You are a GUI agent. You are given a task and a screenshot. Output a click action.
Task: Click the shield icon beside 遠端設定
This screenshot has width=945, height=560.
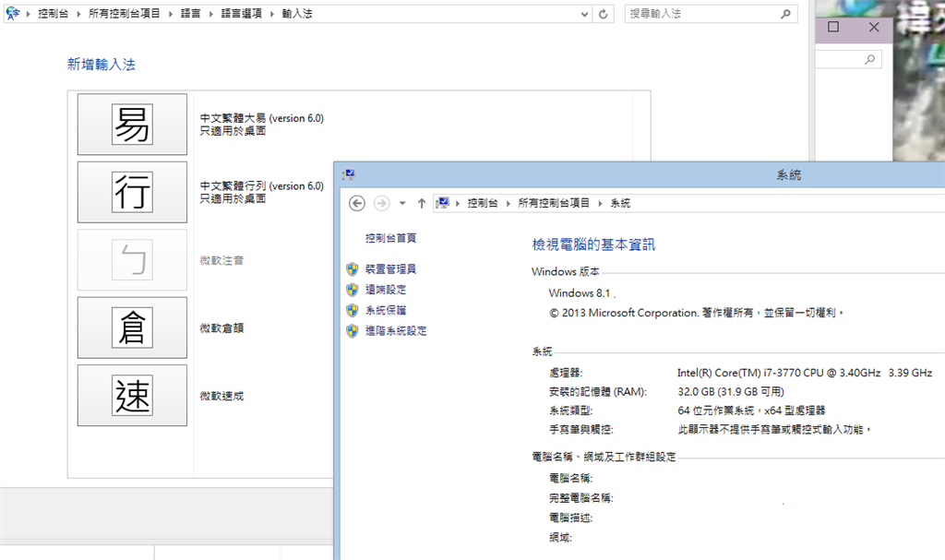tap(353, 290)
